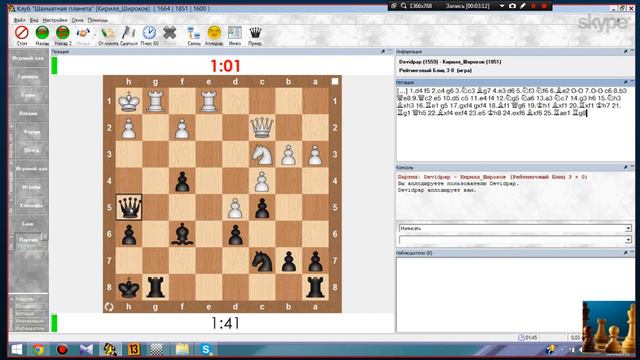The width and height of the screenshot is (640, 360).
Task: Click the black queen on h5
Action: (x=129, y=207)
